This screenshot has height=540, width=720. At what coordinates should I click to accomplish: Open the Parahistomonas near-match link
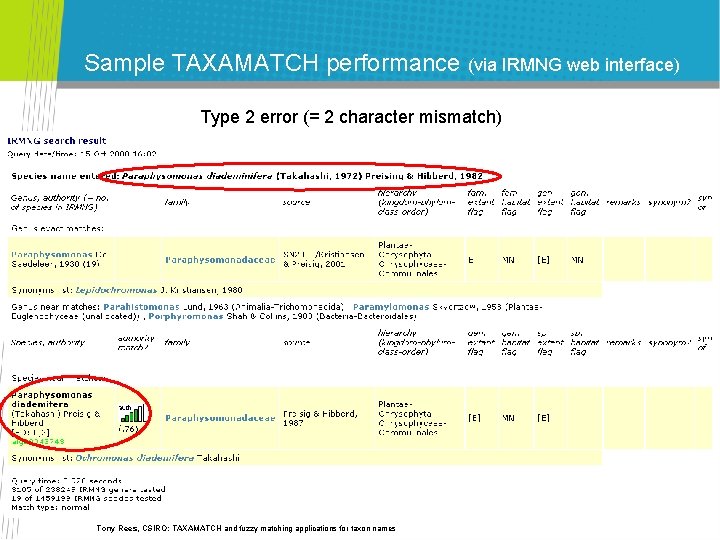click(x=141, y=307)
